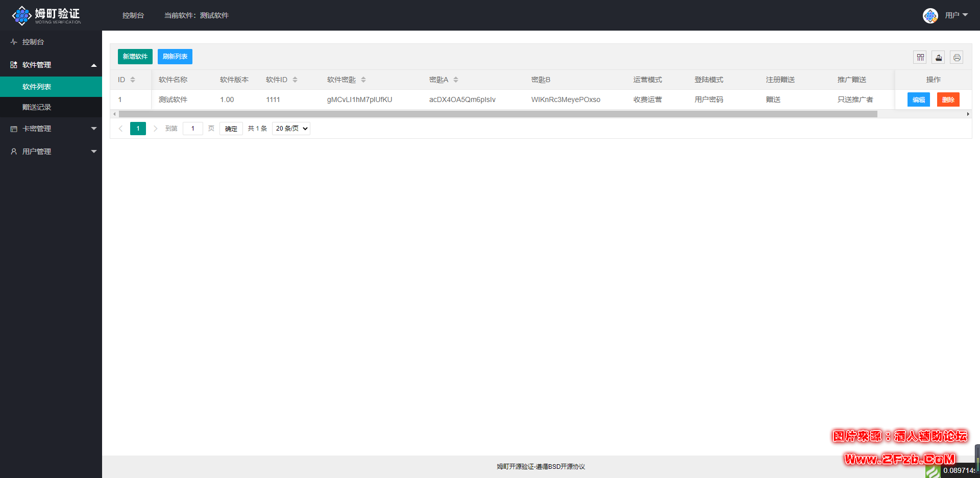The height and width of the screenshot is (478, 980).
Task: Click the user avatar icon
Action: [930, 15]
